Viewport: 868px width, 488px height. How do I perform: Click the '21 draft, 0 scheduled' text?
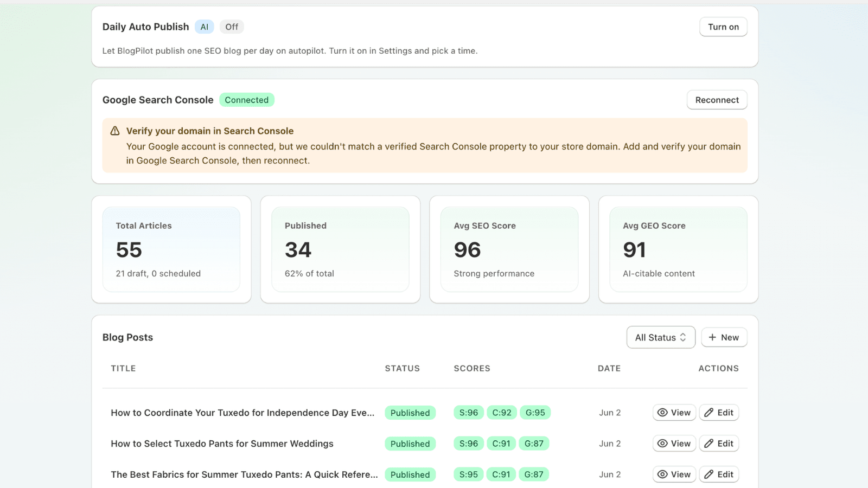click(x=158, y=274)
